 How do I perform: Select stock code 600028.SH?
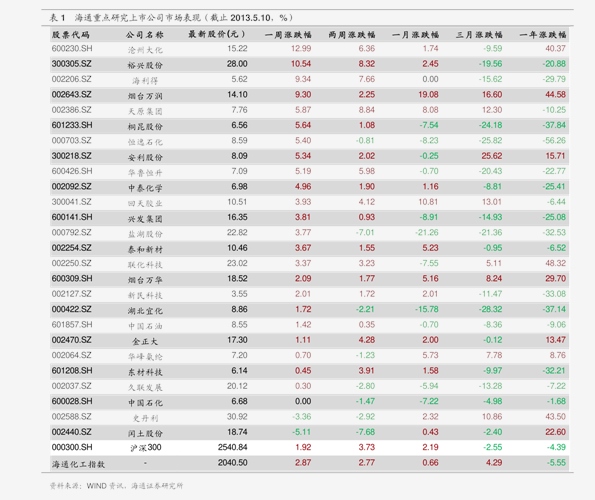click(72, 401)
